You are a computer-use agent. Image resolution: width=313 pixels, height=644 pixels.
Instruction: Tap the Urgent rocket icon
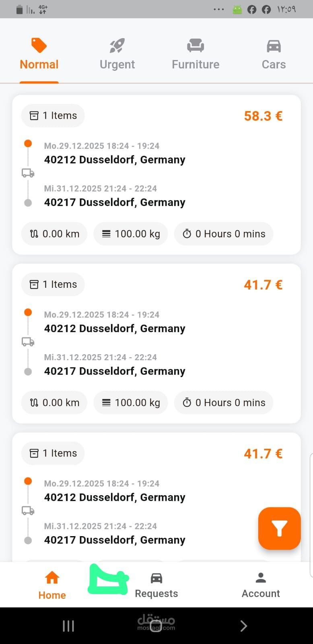[x=117, y=46]
